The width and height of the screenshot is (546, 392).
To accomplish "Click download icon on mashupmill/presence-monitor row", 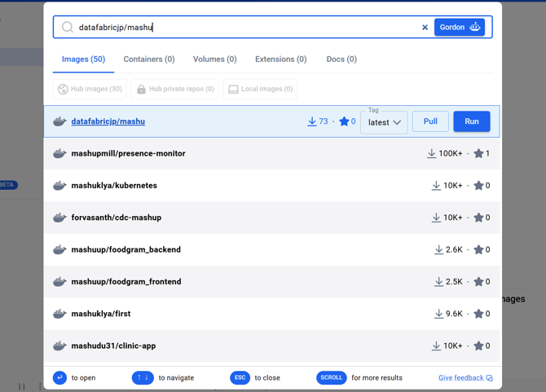I will pos(431,153).
